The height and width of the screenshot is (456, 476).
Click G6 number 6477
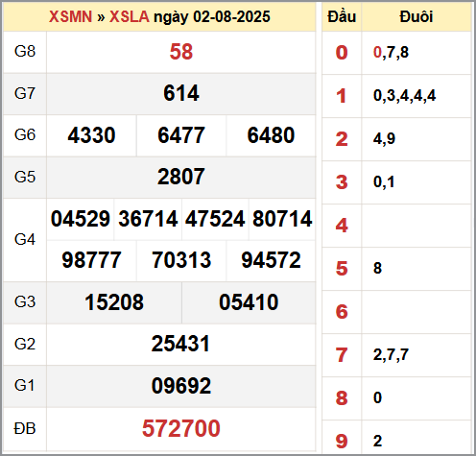coord(181,135)
